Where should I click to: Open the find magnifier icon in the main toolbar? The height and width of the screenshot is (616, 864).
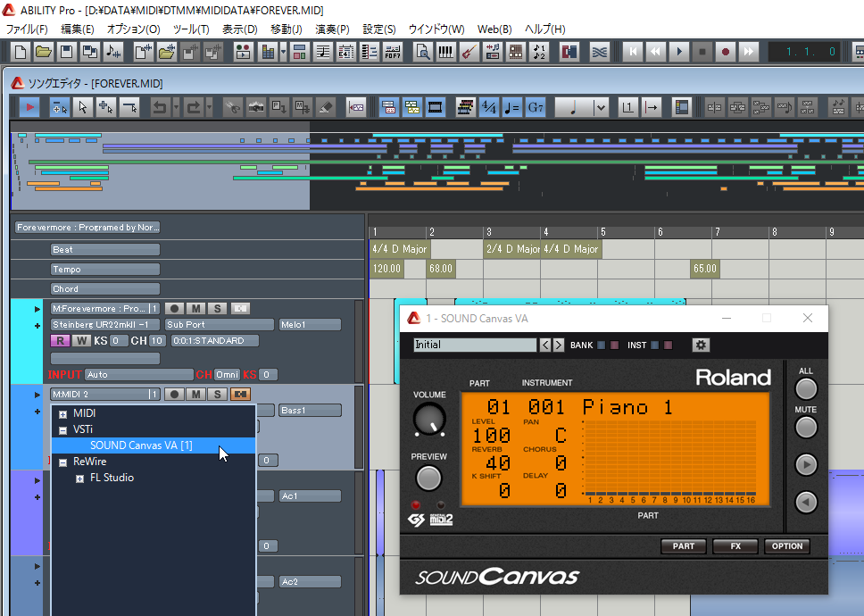[x=423, y=52]
